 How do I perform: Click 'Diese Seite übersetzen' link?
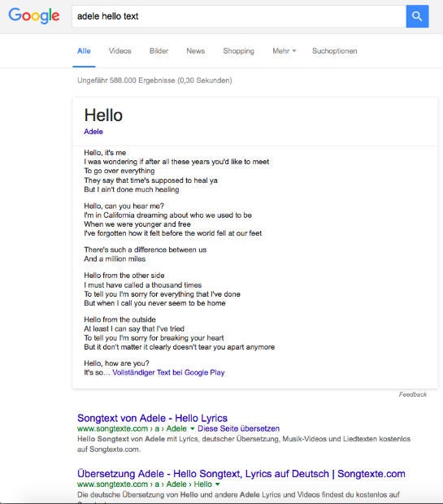(238, 428)
